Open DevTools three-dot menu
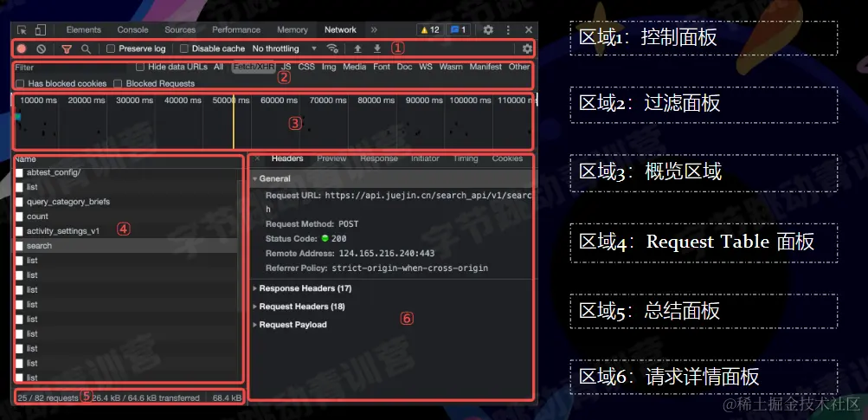The image size is (868, 420). (x=508, y=30)
